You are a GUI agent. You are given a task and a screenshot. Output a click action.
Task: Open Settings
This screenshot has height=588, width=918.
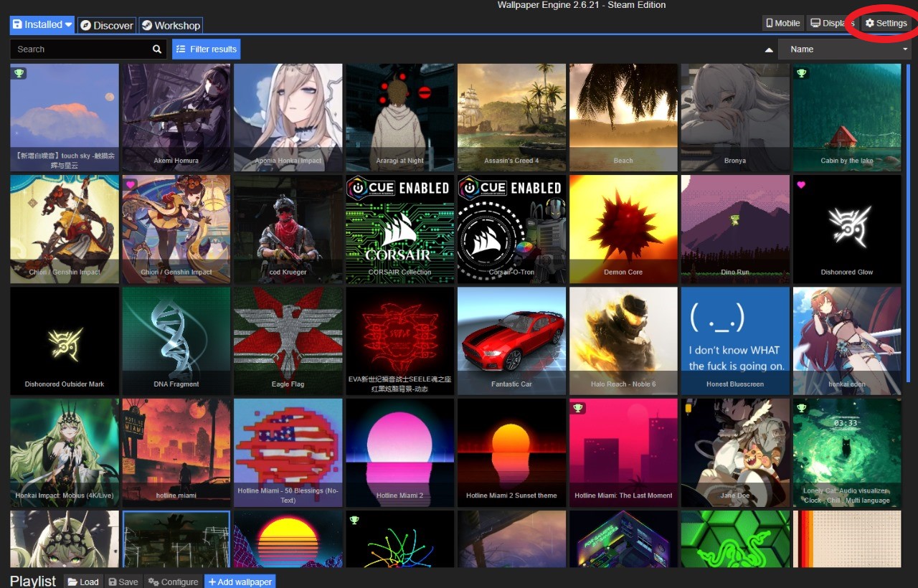coord(886,23)
